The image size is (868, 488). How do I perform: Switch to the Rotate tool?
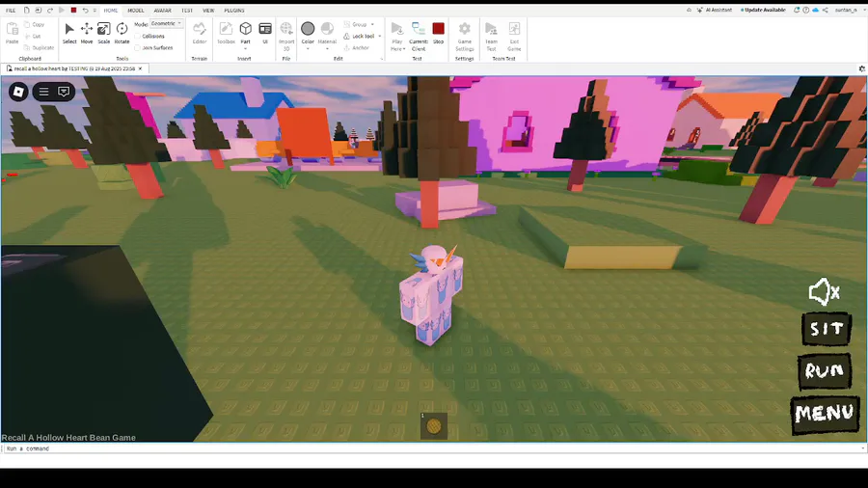coord(122,33)
